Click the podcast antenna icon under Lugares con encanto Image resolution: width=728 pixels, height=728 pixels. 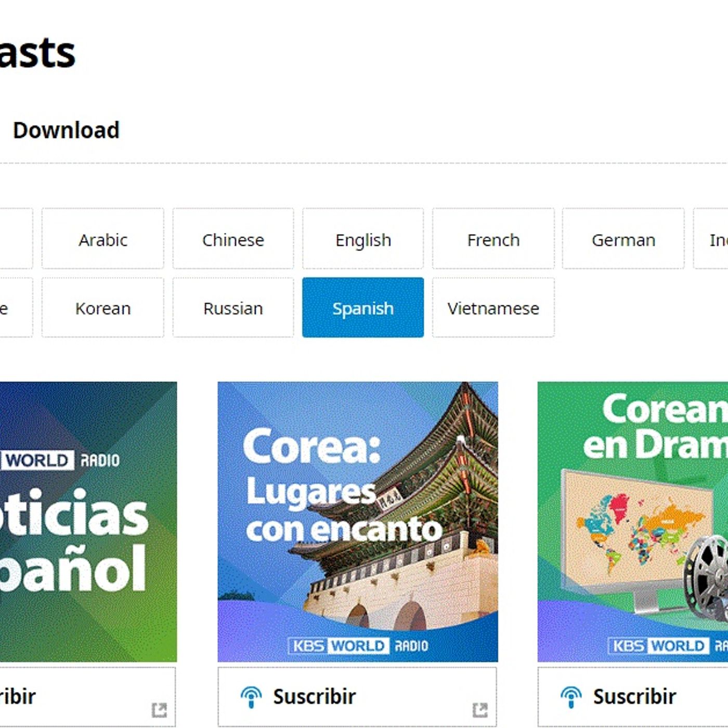[x=252, y=697]
